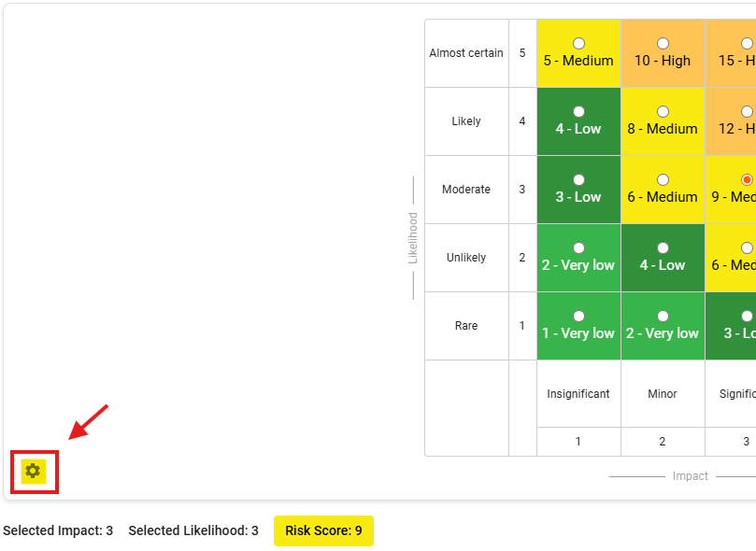Pick "4 - Low" in the Unlikely row

click(663, 247)
